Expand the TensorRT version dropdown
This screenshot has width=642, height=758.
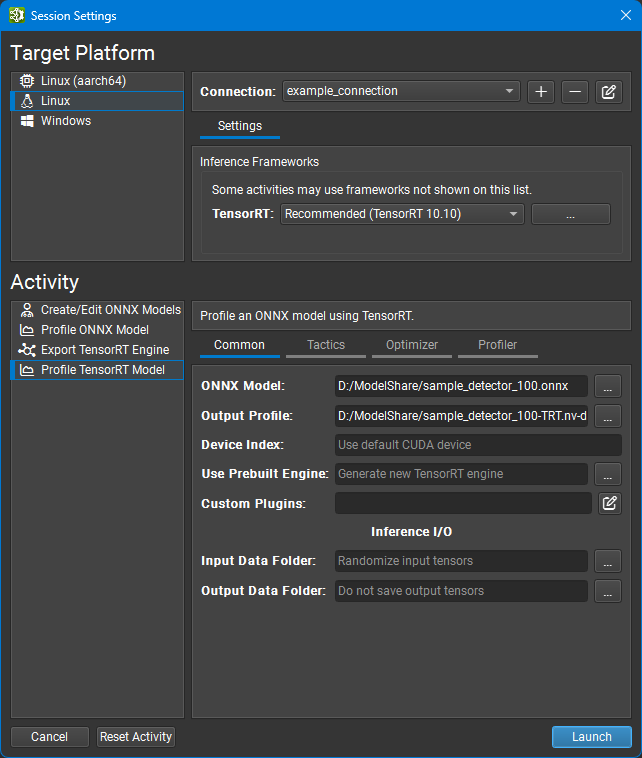402,214
